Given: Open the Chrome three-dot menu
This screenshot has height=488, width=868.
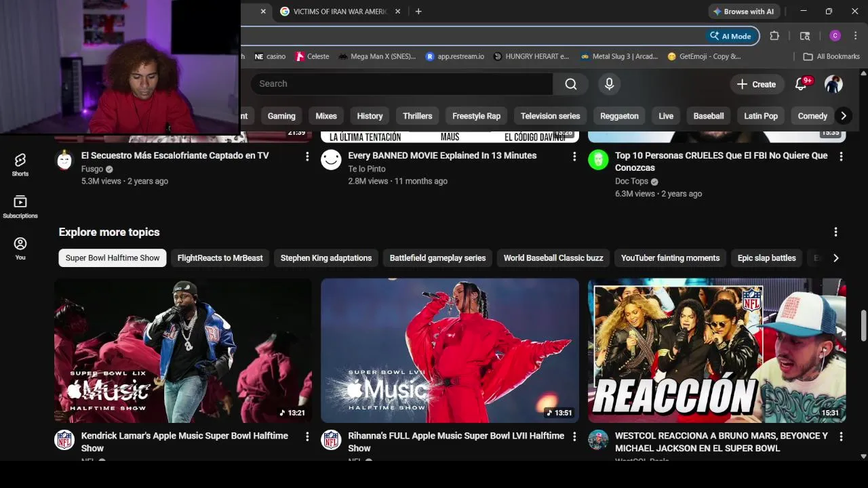Looking at the screenshot, I should [x=856, y=36].
